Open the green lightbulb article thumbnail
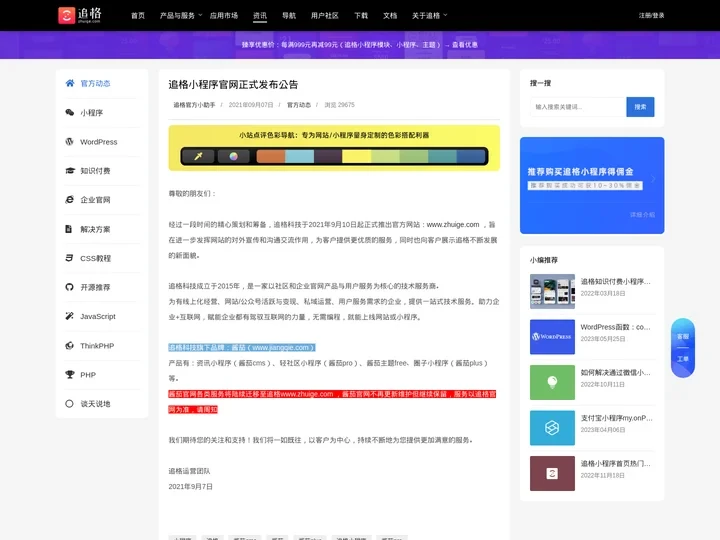720x540 pixels. click(x=552, y=382)
